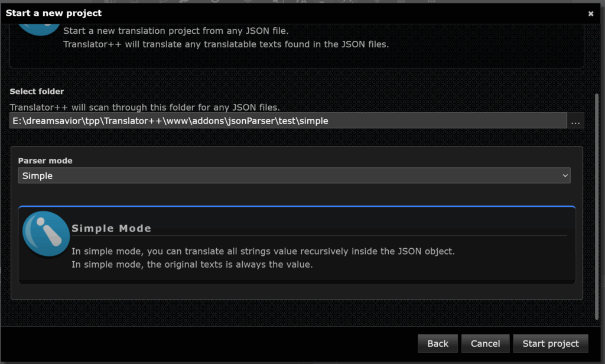The width and height of the screenshot is (605, 364).
Task: Close the Start a new project dialog
Action: pos(591,14)
